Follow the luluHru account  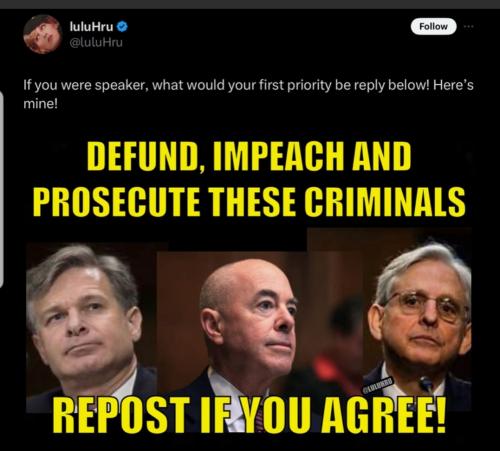coord(433,27)
